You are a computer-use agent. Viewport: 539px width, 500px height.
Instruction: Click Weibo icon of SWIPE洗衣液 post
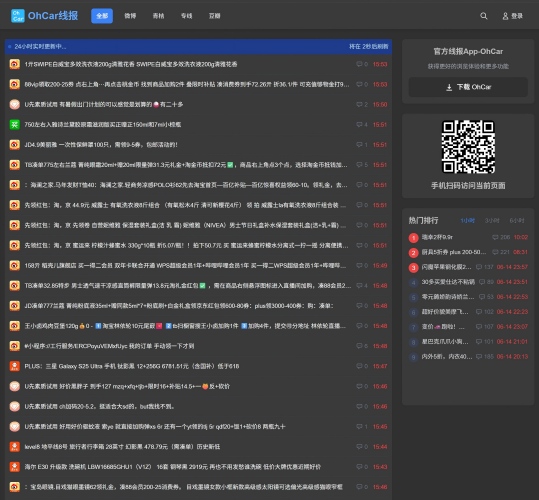tap(14, 64)
